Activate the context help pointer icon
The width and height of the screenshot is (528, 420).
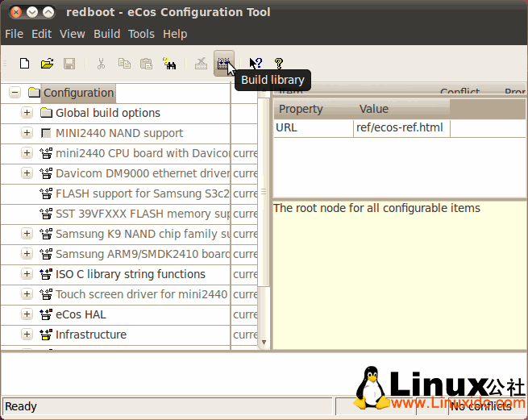(256, 64)
